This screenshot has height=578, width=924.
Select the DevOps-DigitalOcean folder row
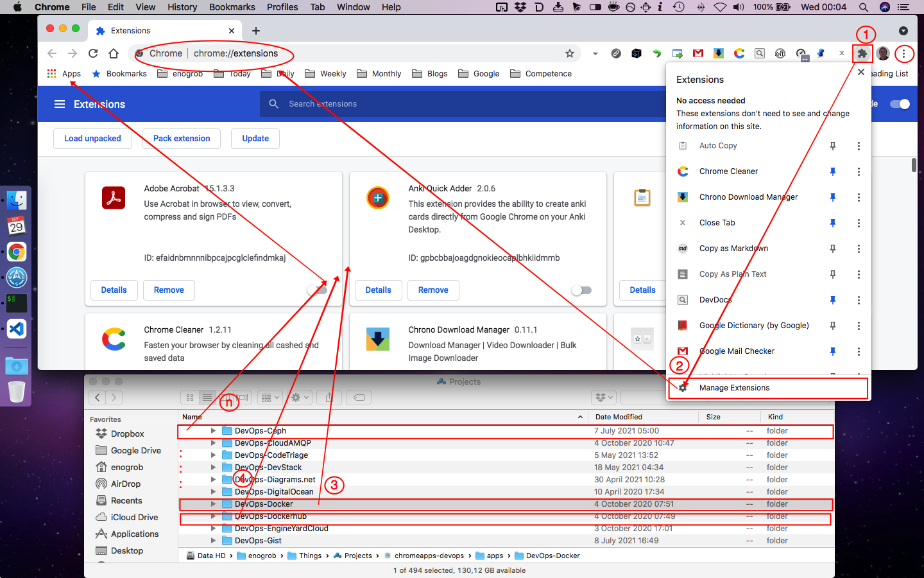click(506, 492)
